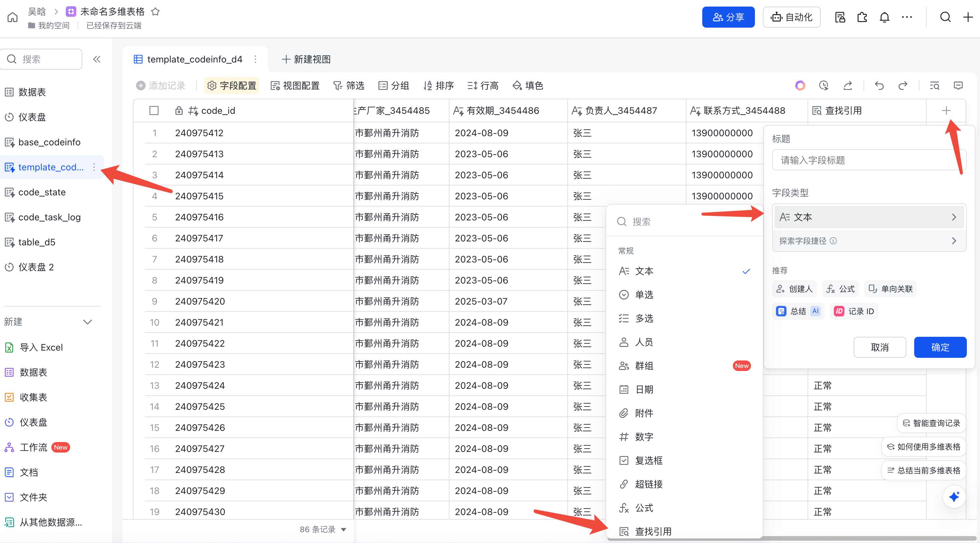Click the top-right plus create icon

tap(968, 17)
